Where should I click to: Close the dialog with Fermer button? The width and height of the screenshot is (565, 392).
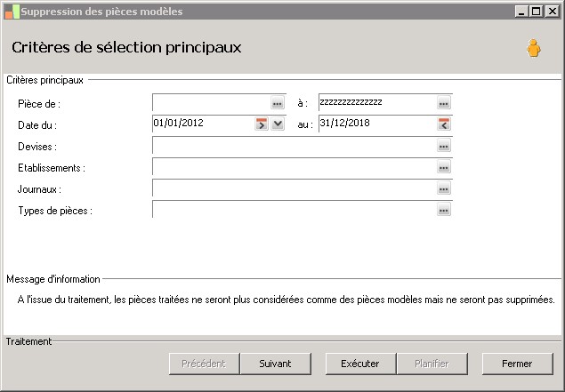(517, 364)
